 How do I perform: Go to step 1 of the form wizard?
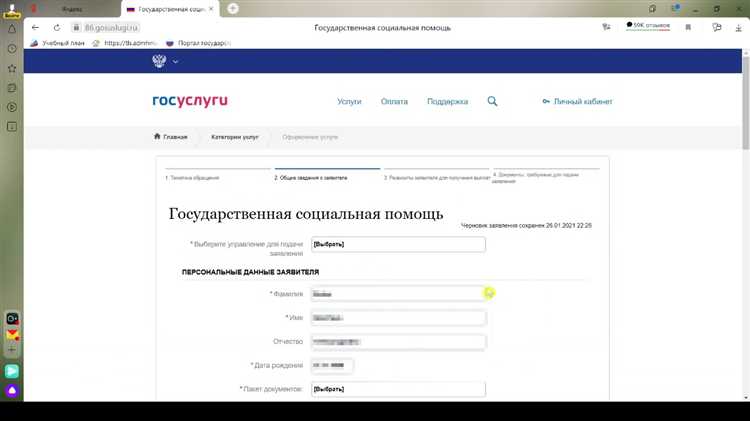point(192,177)
